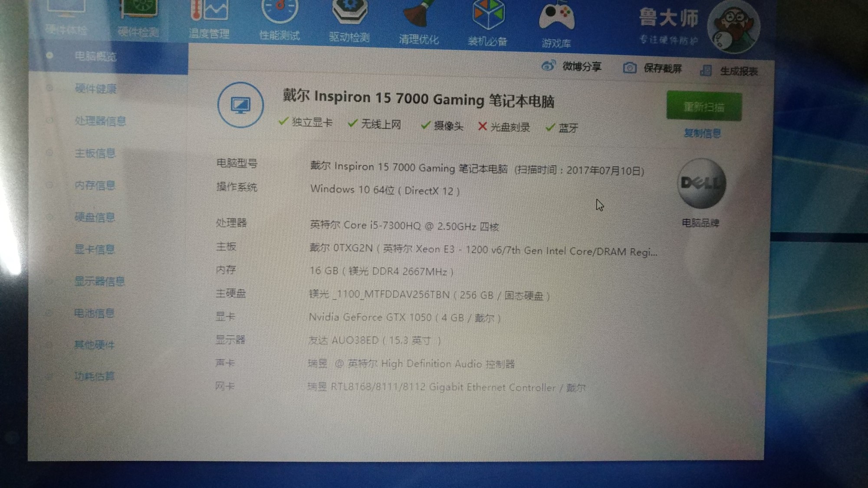The width and height of the screenshot is (868, 488).
Task: Click the 戴尔 Inspiron 15 7000 Gaming heading
Action: point(418,98)
